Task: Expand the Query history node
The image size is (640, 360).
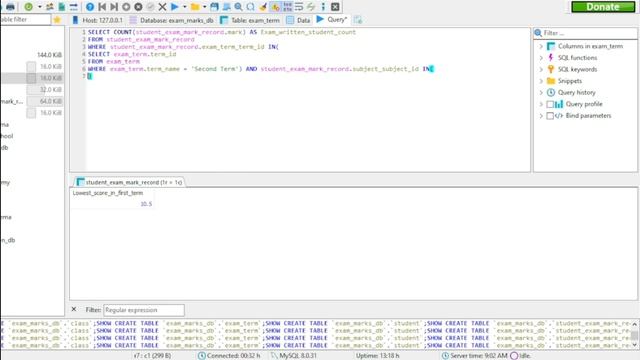Action: (541, 93)
